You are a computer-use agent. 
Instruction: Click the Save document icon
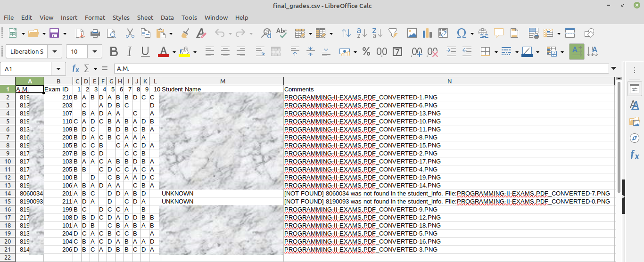point(54,33)
